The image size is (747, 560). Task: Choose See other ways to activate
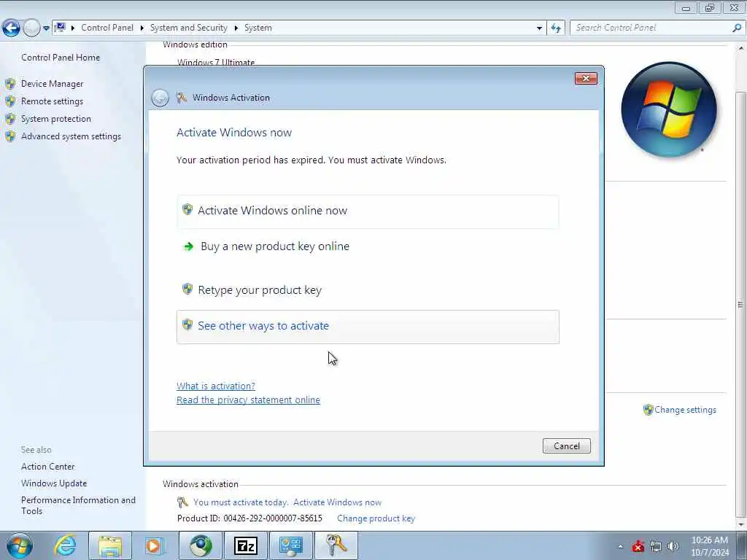pyautogui.click(x=368, y=327)
